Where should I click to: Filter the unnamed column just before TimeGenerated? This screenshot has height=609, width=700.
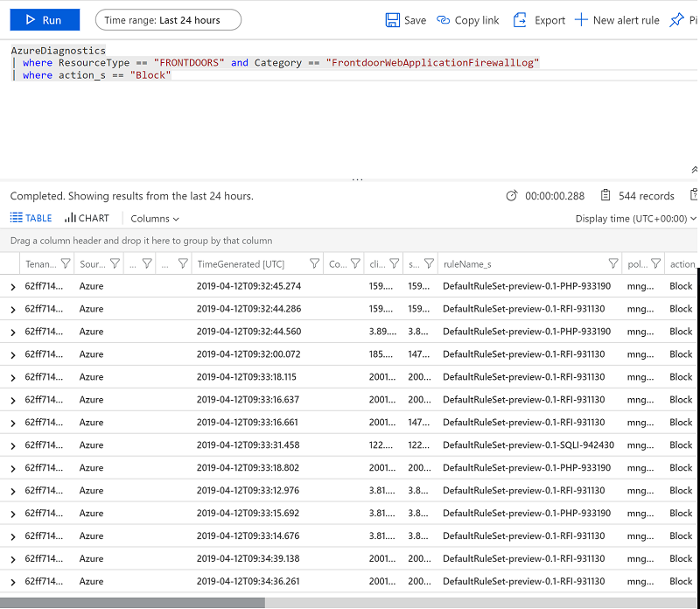183,264
